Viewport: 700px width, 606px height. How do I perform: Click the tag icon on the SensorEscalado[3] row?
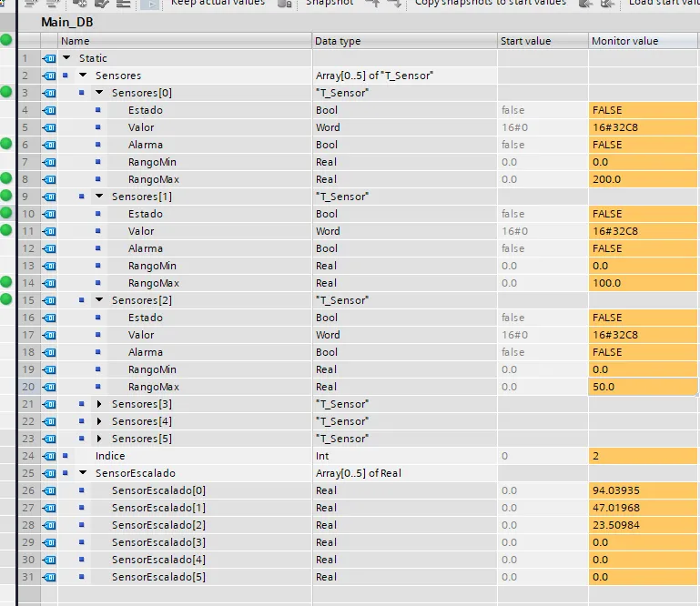pos(49,542)
